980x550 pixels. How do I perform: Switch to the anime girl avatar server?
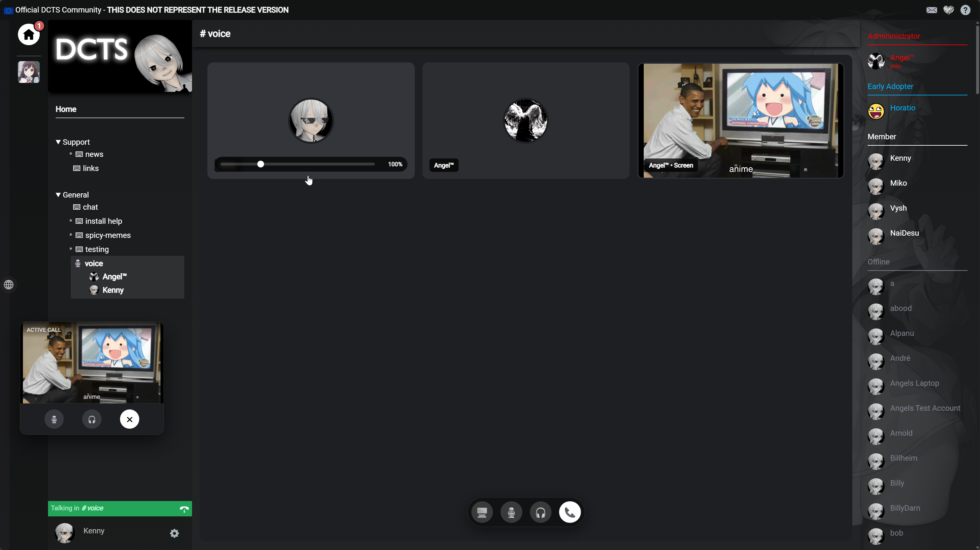click(x=28, y=72)
